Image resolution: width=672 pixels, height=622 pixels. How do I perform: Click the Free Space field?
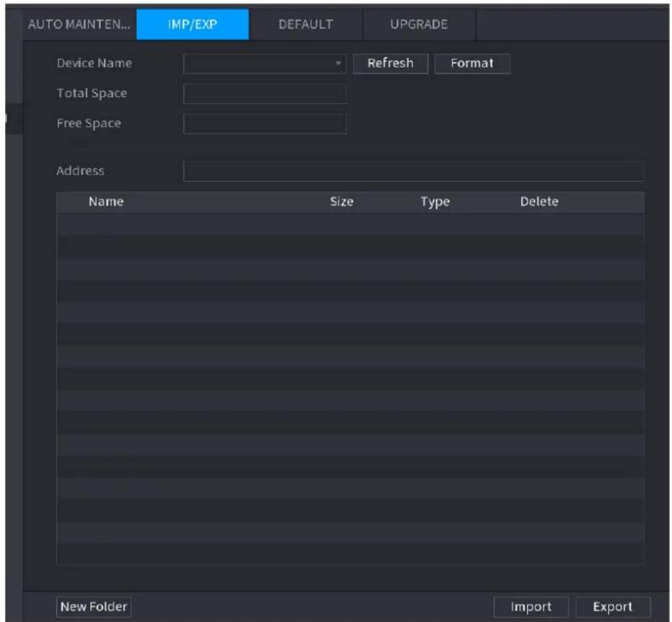pos(265,124)
